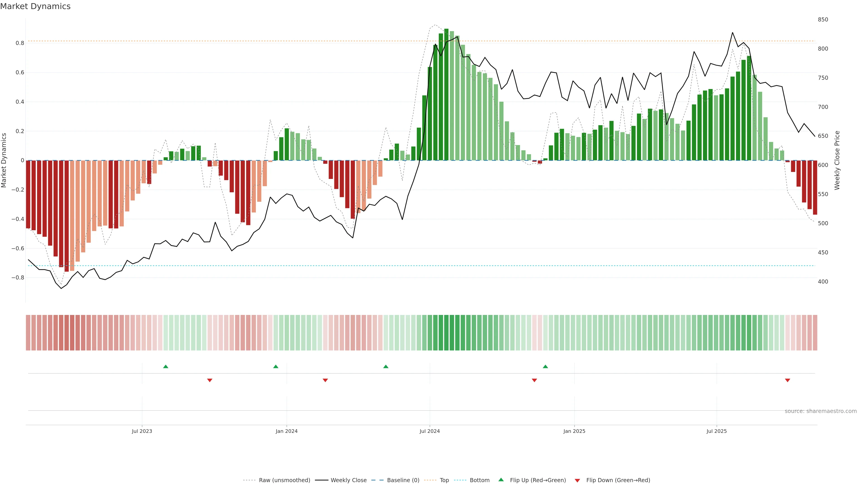This screenshot has height=488, width=868.
Task: Click the last red flip-down marker
Action: [x=788, y=380]
